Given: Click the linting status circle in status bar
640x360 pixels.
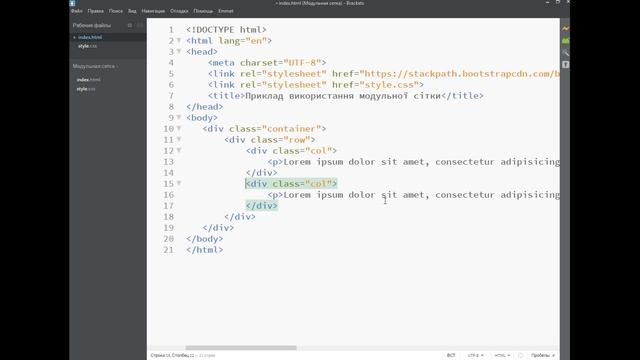Looking at the screenshot, I should point(520,356).
